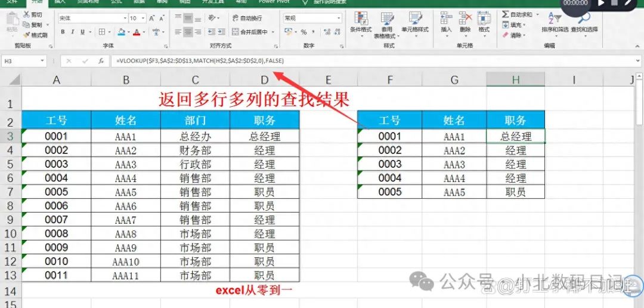The height and width of the screenshot is (308, 644).
Task: Open Alignment dialog launcher (对齐方式 group)
Action: (275, 46)
